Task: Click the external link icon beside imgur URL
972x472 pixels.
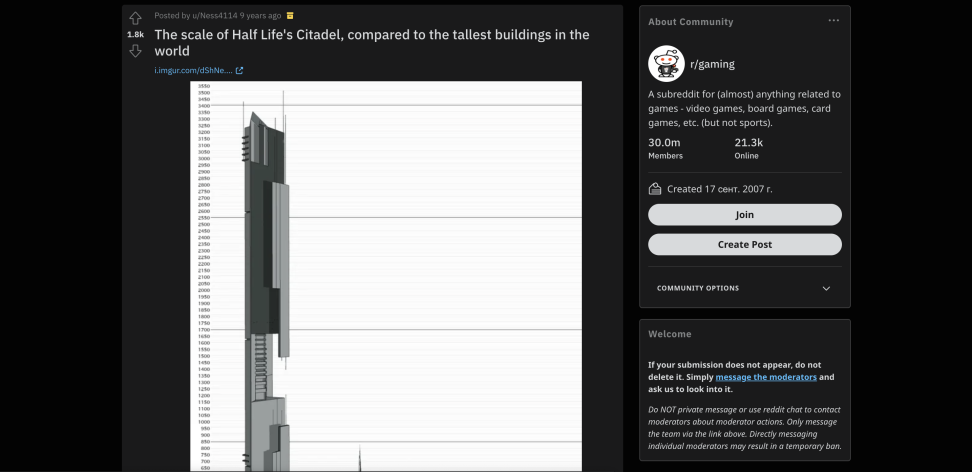Action: pos(239,71)
